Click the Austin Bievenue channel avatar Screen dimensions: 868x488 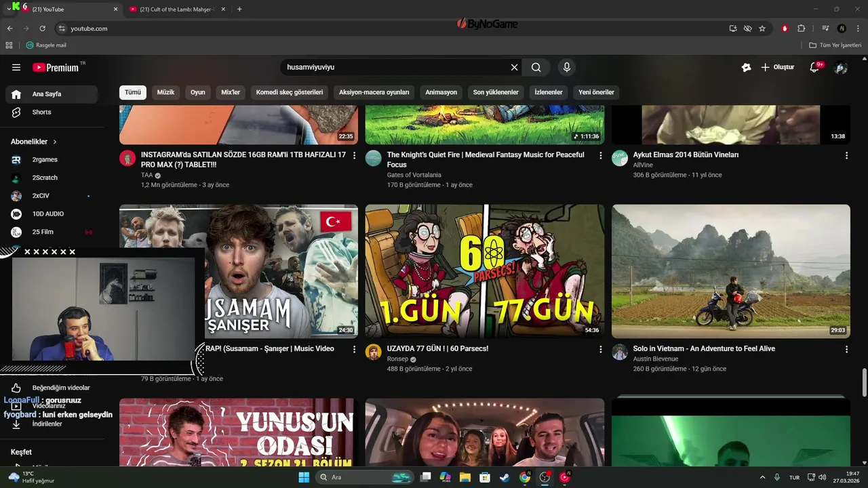click(620, 352)
